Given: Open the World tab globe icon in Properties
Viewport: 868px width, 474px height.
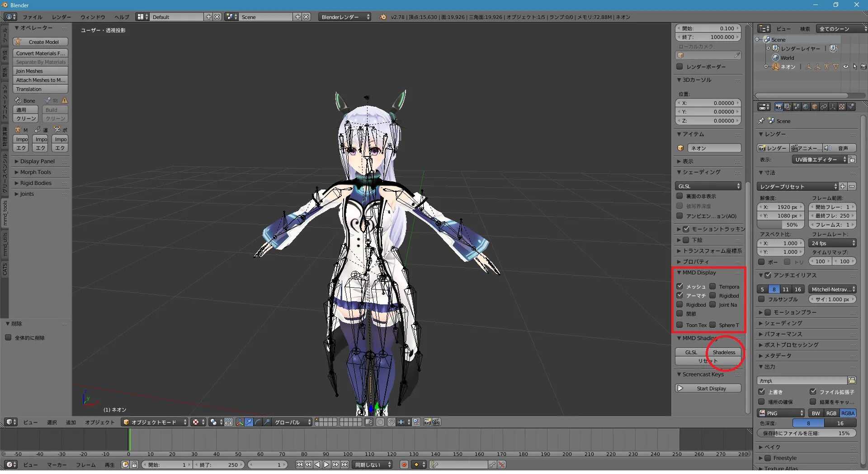Looking at the screenshot, I should point(806,107).
